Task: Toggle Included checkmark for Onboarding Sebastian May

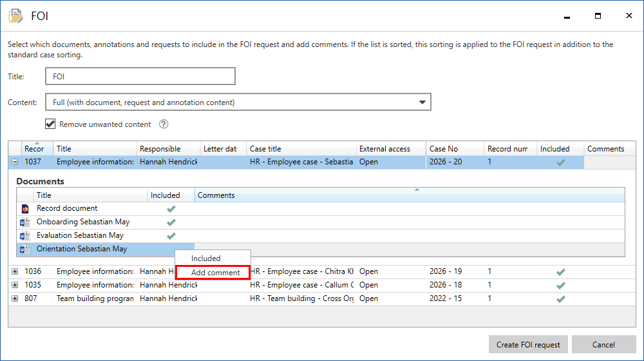Action: (171, 222)
